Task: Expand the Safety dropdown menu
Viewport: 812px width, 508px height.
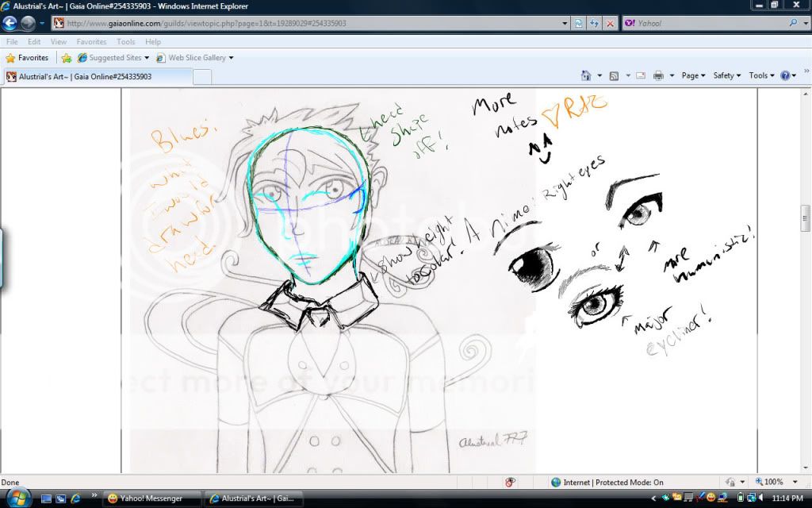Action: [726, 75]
